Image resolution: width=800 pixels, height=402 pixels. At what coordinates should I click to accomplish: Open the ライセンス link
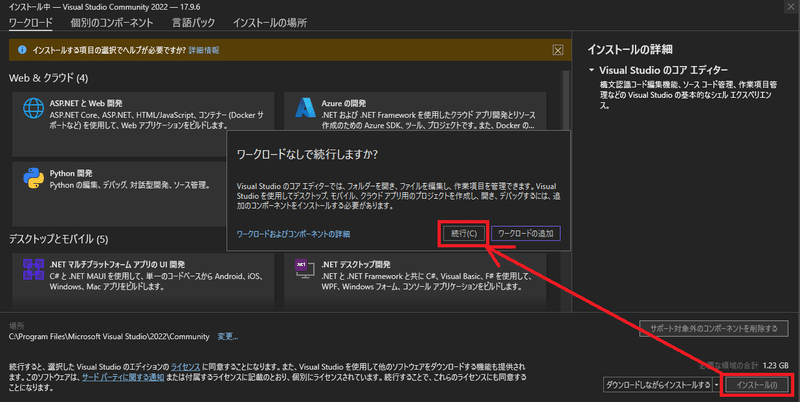pyautogui.click(x=185, y=367)
